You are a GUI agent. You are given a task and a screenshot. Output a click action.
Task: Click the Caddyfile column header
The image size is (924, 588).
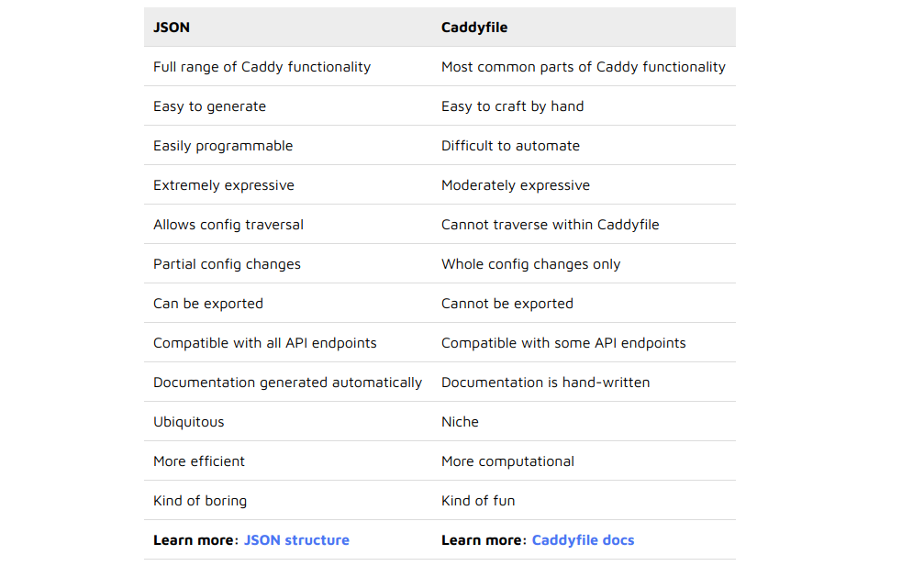(474, 28)
